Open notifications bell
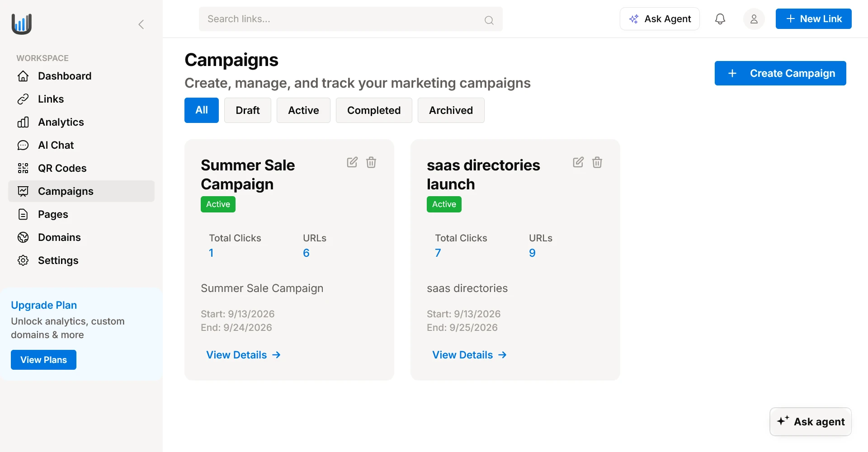 click(720, 19)
